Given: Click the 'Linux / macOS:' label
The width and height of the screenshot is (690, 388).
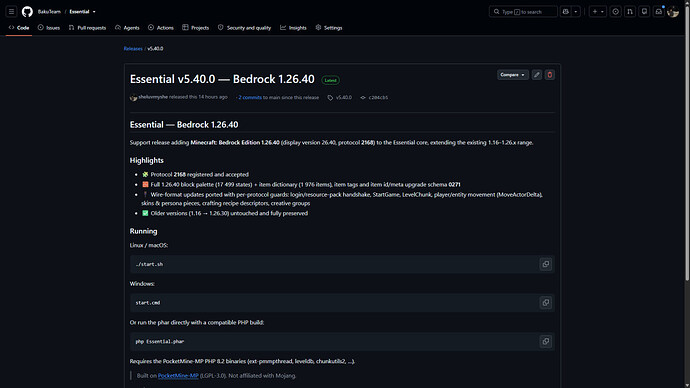Looking at the screenshot, I should point(149,245).
